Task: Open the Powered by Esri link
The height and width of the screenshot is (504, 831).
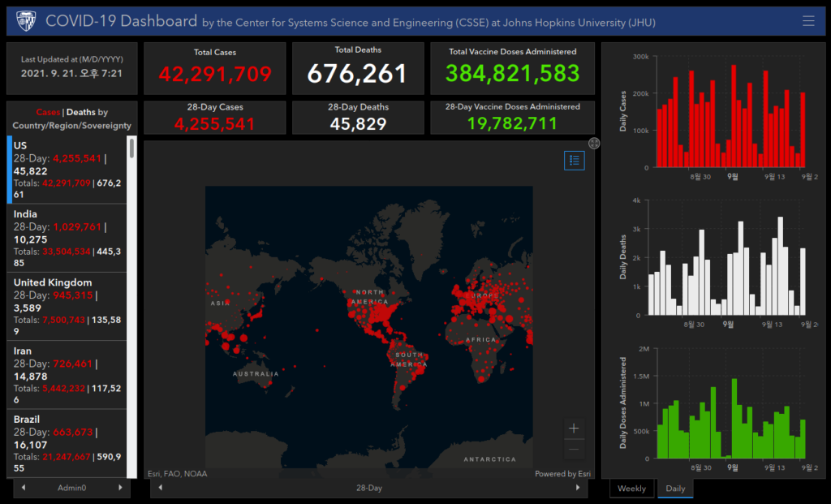Action: (562, 474)
